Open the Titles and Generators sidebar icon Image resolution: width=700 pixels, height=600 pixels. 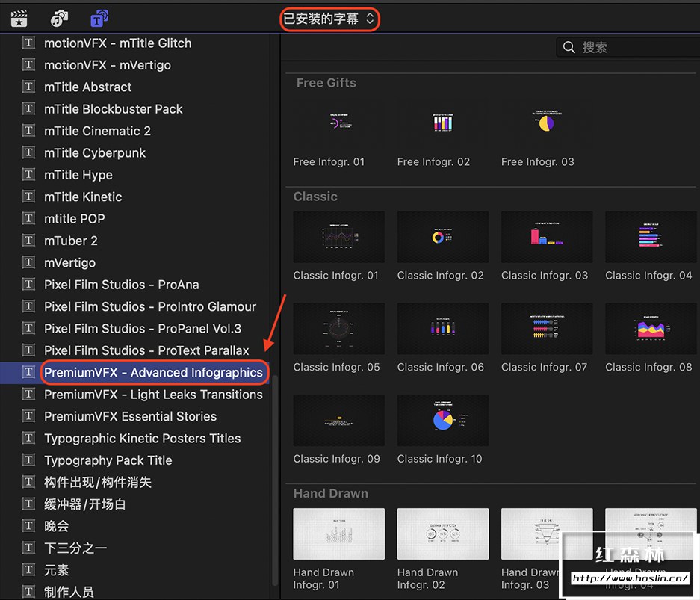[99, 18]
